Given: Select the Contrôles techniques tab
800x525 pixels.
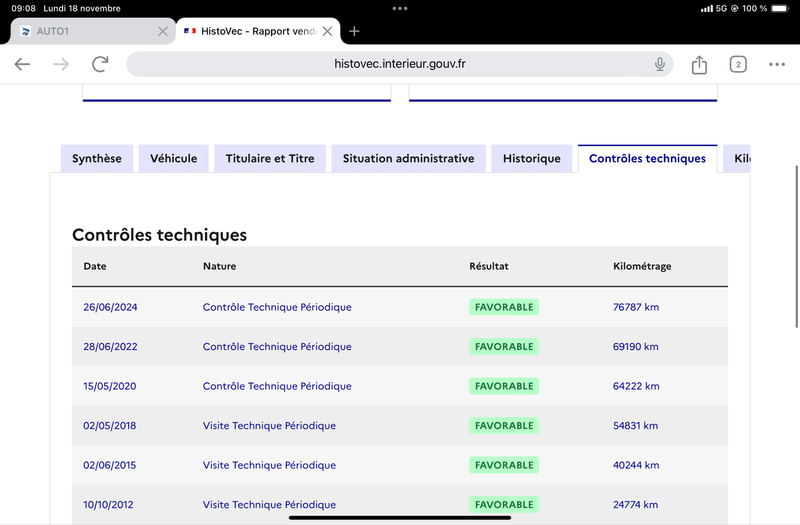Looking at the screenshot, I should point(647,159).
